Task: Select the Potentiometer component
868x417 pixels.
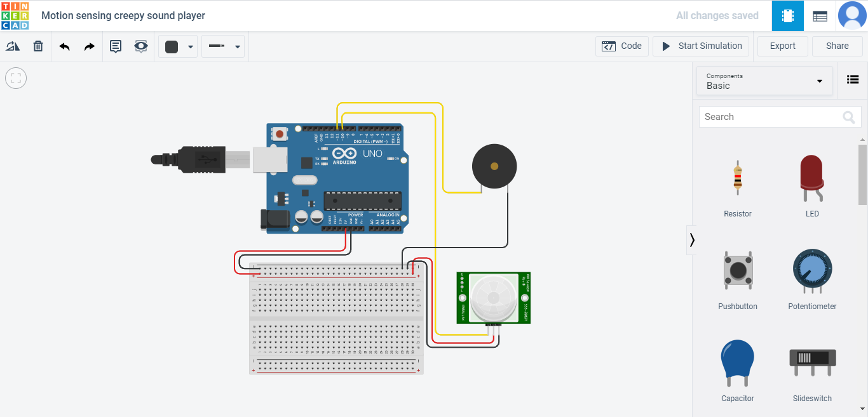Action: [x=812, y=278]
